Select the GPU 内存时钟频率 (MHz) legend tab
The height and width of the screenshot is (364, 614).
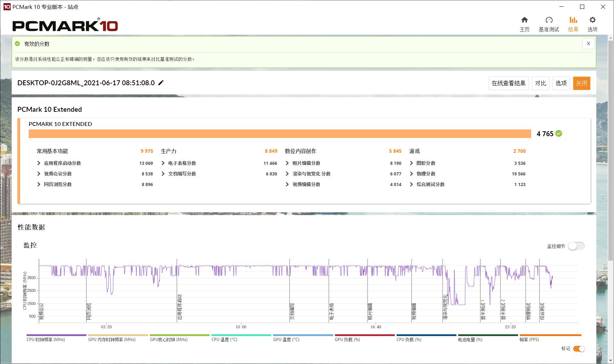pyautogui.click(x=118, y=338)
